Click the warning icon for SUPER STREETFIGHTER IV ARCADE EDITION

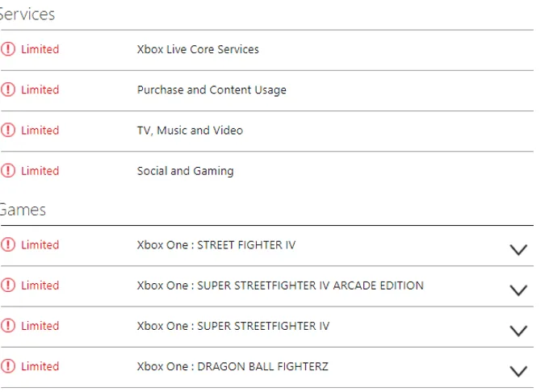click(8, 286)
